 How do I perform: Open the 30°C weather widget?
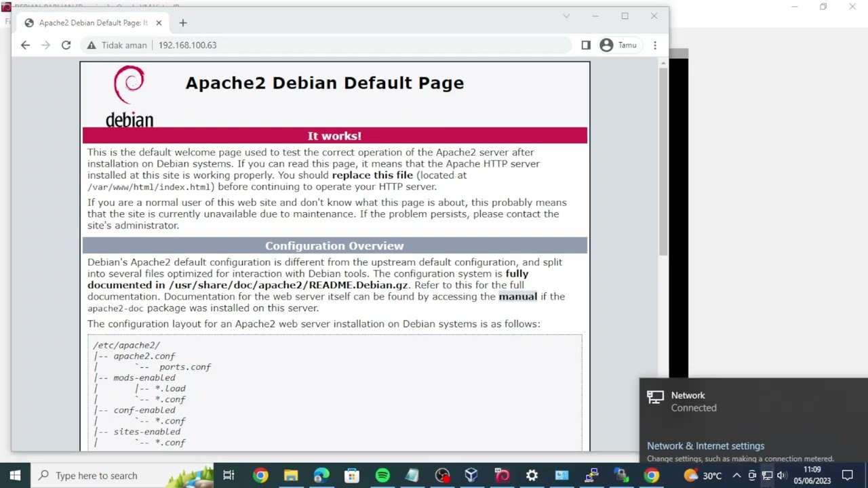click(x=703, y=476)
